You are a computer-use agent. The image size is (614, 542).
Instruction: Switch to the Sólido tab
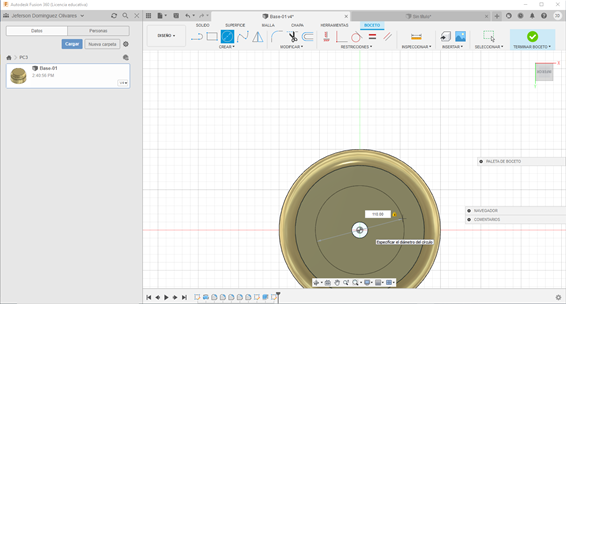(x=202, y=25)
